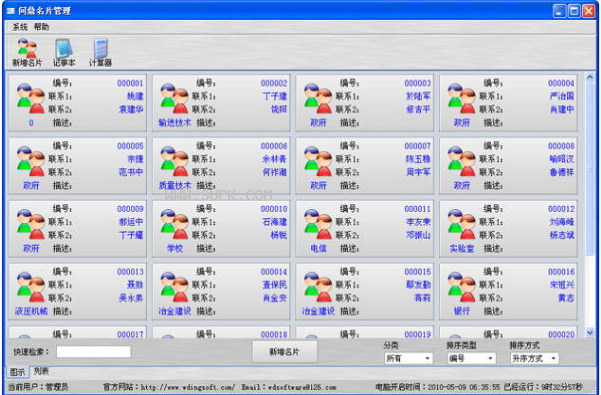Screen dimensions: 601x395
Task: Click the scrollbar down arrow
Action: click(x=590, y=333)
